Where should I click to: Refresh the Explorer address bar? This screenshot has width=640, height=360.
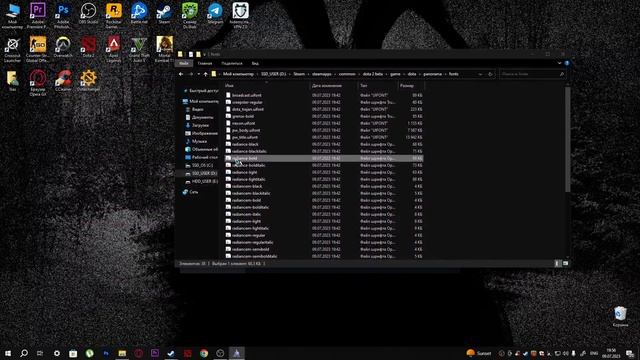tap(490, 74)
